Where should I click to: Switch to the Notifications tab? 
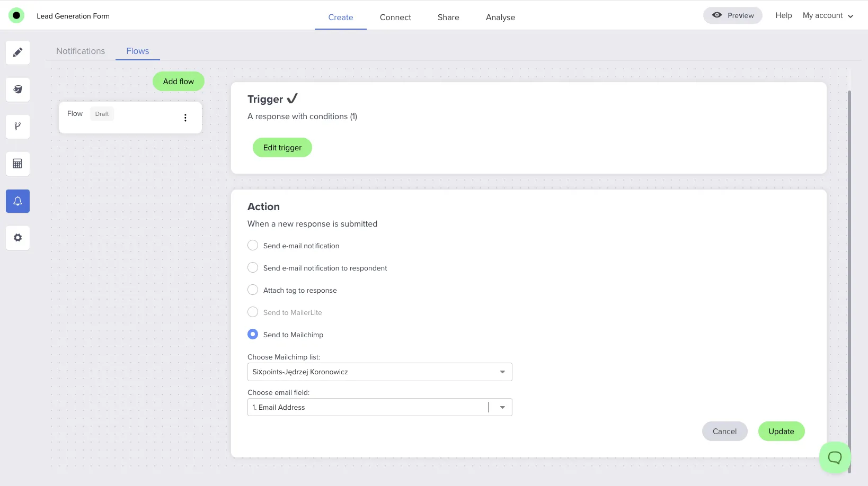point(81,51)
